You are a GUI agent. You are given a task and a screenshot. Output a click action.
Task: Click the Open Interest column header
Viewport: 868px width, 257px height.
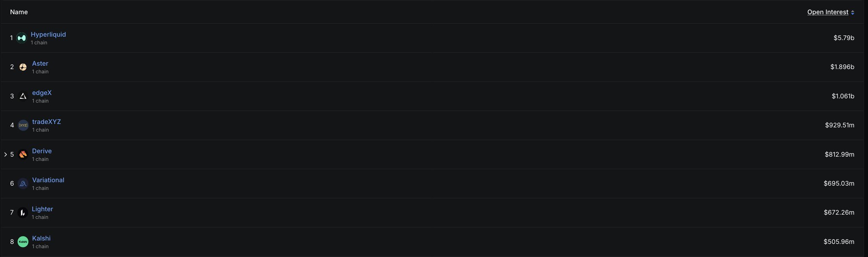(827, 12)
